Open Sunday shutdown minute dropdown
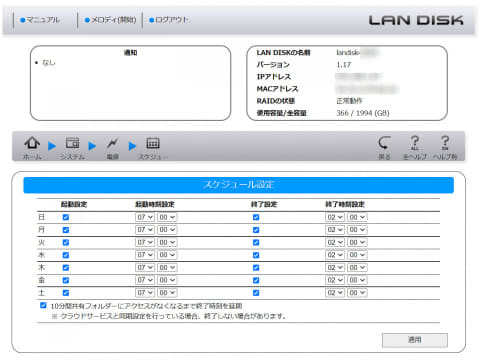 357,217
